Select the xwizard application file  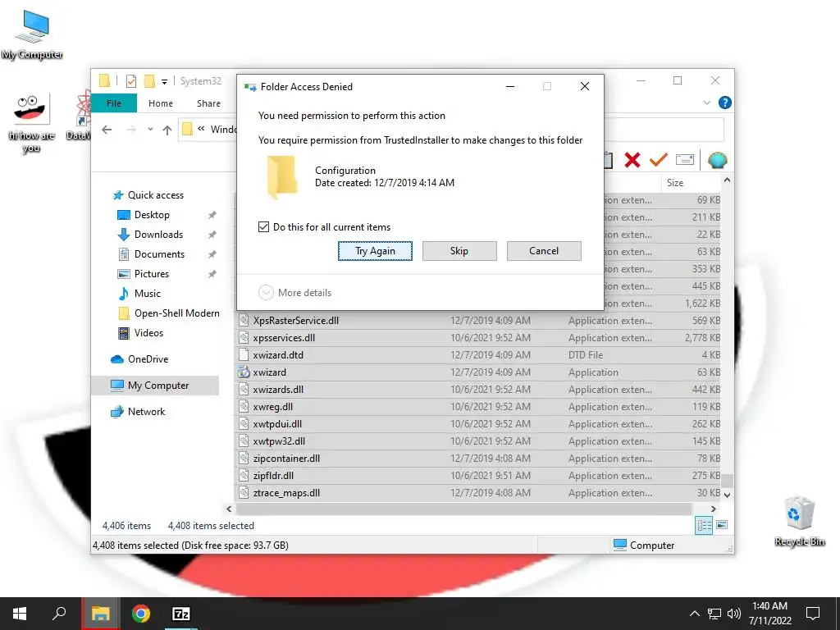pos(269,372)
